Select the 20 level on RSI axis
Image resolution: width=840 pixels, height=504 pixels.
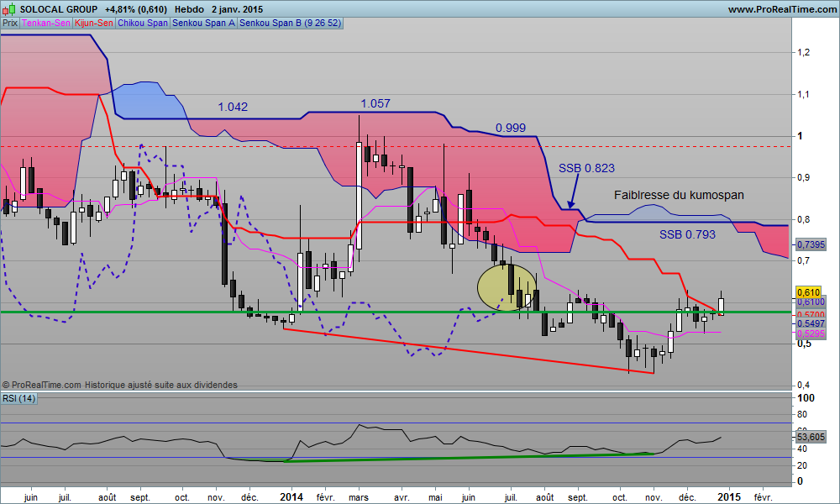pyautogui.click(x=802, y=465)
